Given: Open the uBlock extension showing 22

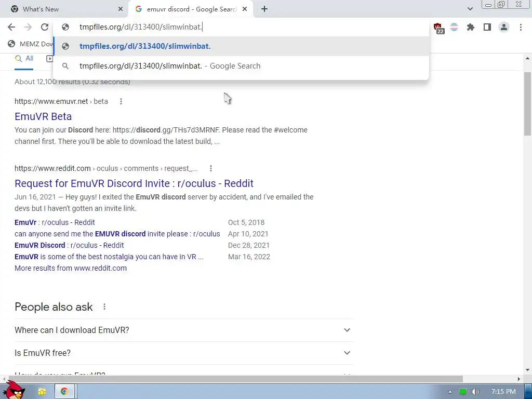Looking at the screenshot, I should pyautogui.click(x=438, y=28).
